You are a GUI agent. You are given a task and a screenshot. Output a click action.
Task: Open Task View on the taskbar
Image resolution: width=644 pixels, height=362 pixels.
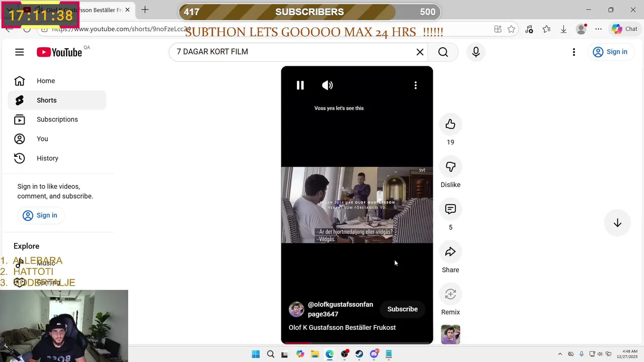[285, 354]
